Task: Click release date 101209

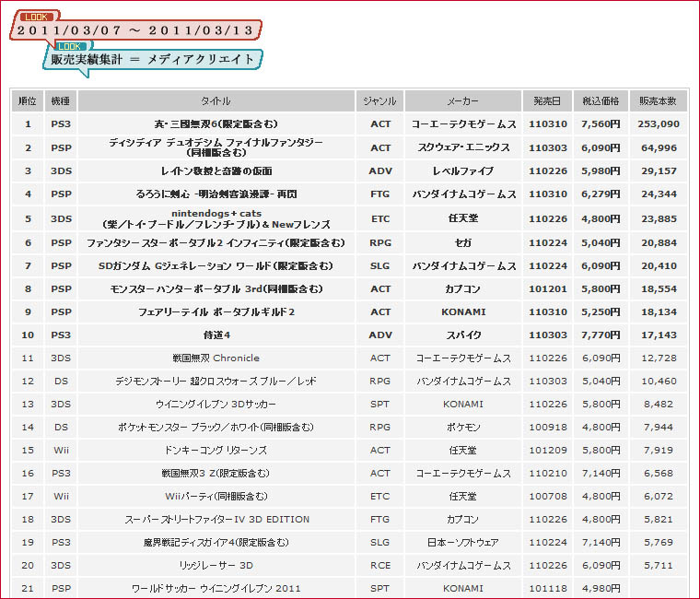Action: (548, 451)
